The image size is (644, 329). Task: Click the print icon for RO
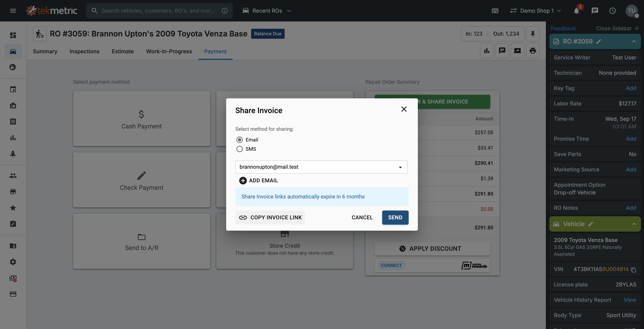[x=532, y=51]
